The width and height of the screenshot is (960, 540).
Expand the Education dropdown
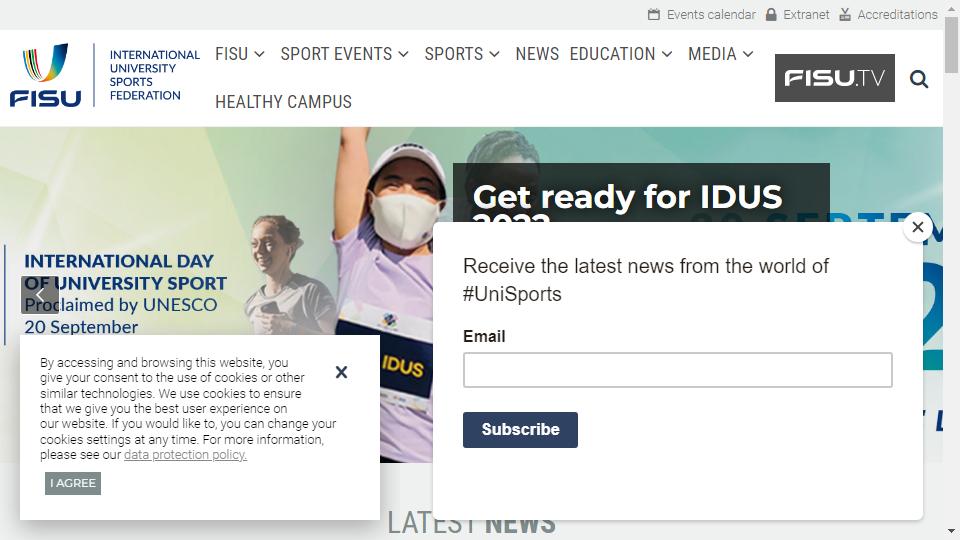tap(621, 54)
